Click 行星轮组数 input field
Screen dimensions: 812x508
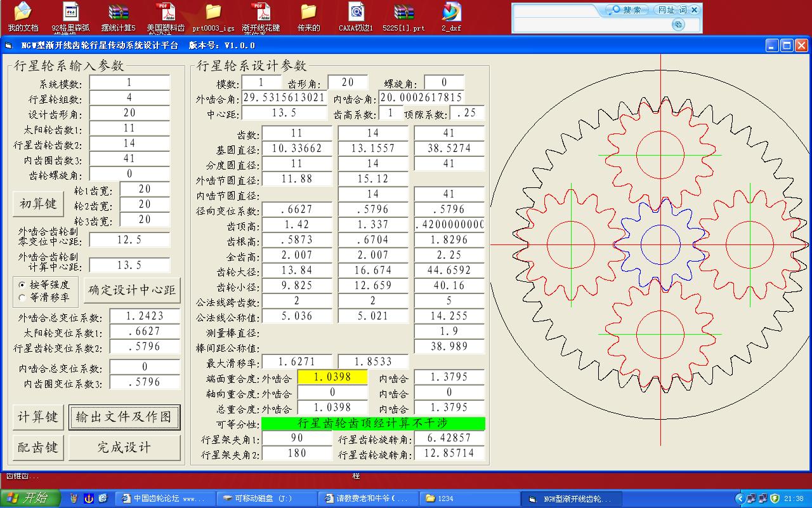click(x=129, y=98)
